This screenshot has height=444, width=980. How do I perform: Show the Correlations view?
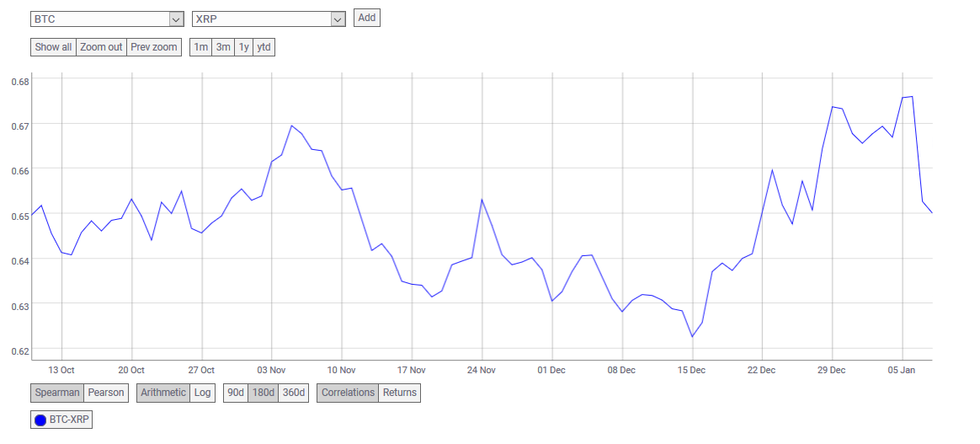coord(348,393)
